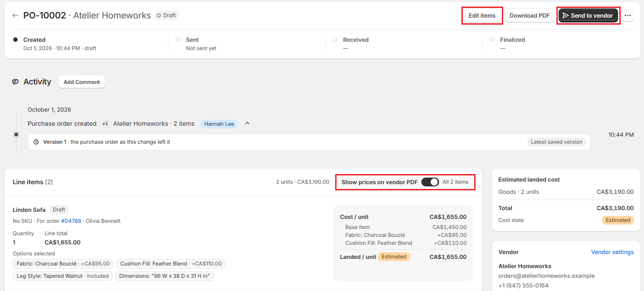Open order #D4768 link
Screen dimensions: 644x291
pyautogui.click(x=71, y=221)
